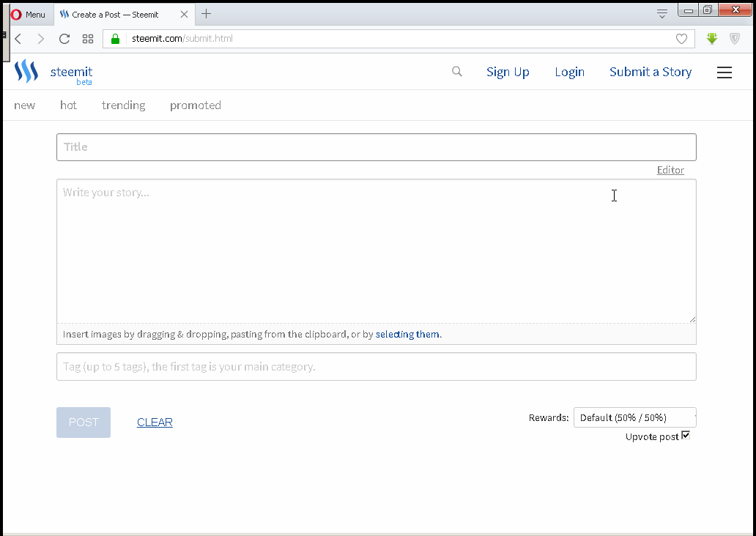Click the green security padlock icon

pos(115,39)
